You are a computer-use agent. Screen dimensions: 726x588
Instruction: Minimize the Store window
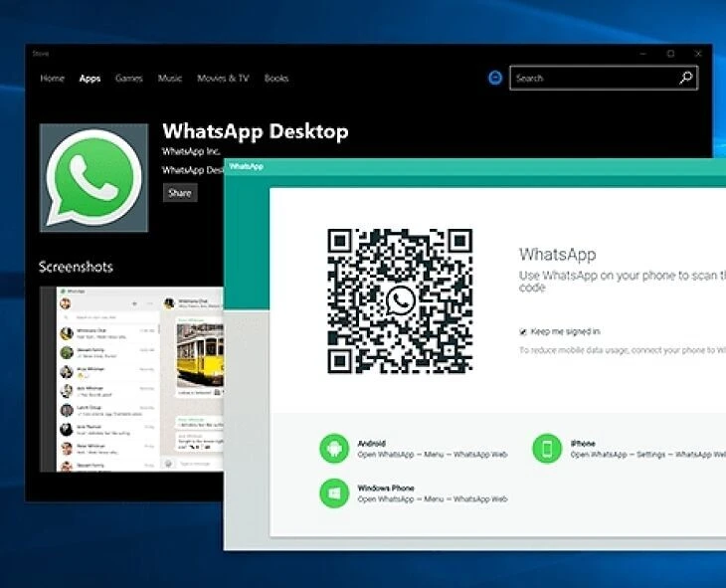[x=643, y=54]
